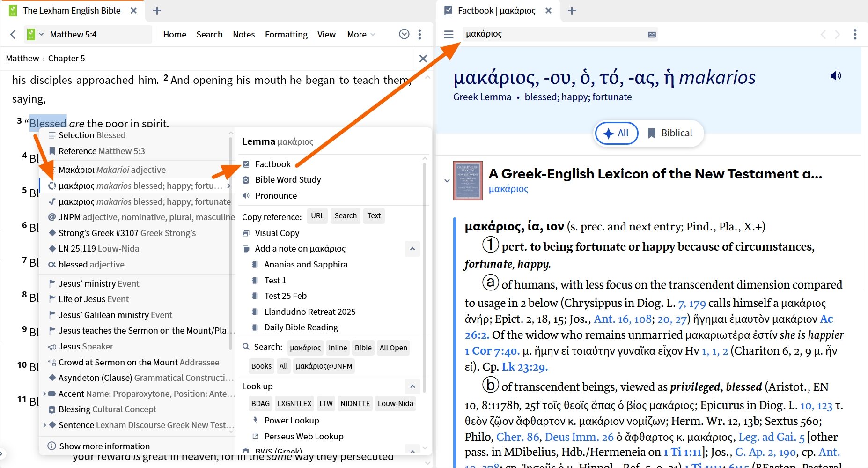The height and width of the screenshot is (468, 868).
Task: Click the Matthew breadcrumb link
Action: point(22,59)
